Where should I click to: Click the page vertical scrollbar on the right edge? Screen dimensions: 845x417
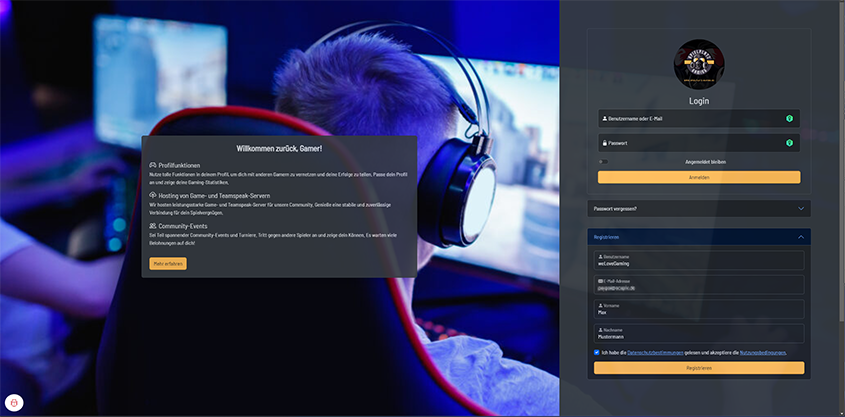tap(842, 162)
